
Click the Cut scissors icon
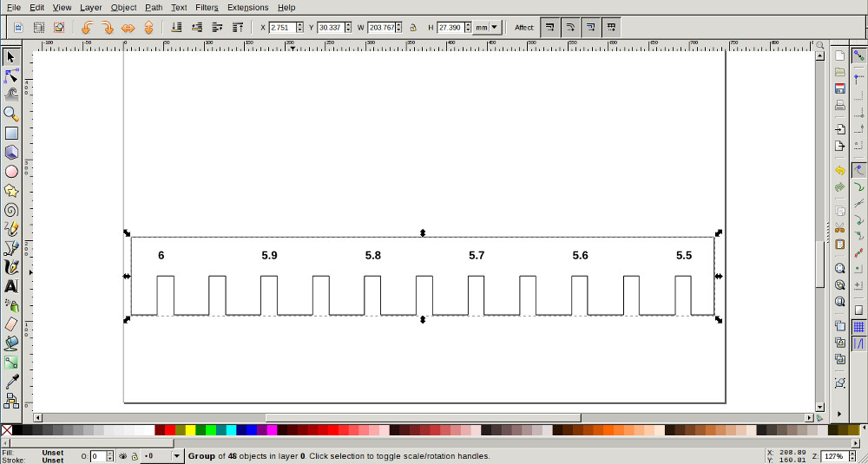839,227
